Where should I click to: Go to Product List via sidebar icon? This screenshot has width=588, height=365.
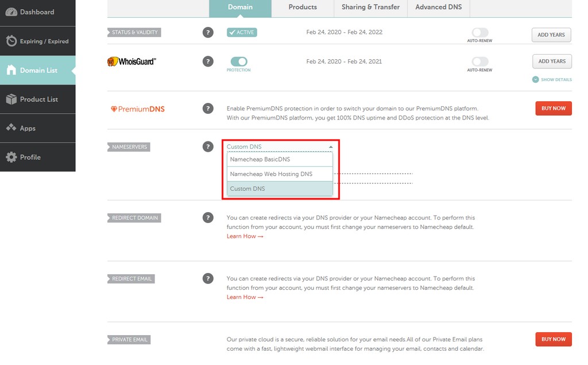pyautogui.click(x=37, y=99)
